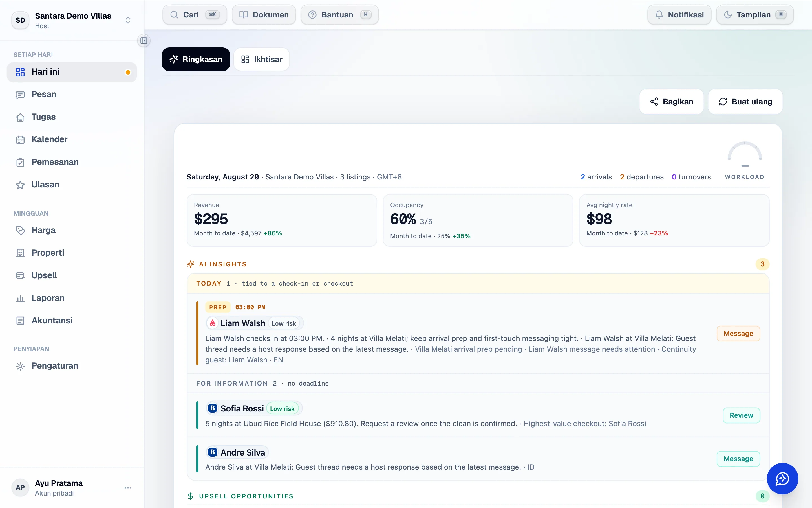812x508 pixels.
Task: Open the floating AI chat assistant button
Action: (x=782, y=478)
